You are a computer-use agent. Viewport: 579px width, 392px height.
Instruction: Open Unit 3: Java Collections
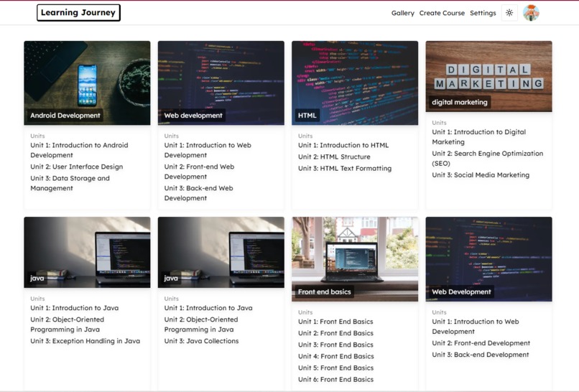click(201, 341)
